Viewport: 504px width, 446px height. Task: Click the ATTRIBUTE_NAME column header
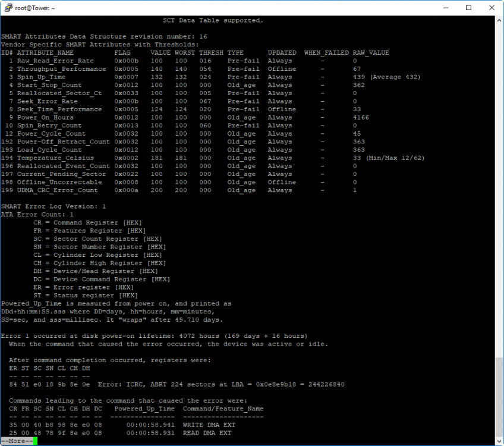[45, 53]
